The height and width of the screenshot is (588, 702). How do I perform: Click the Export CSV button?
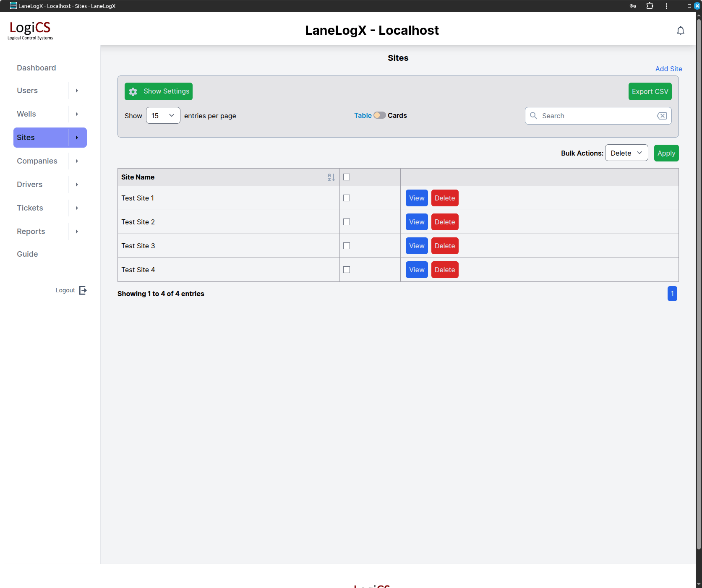[650, 91]
